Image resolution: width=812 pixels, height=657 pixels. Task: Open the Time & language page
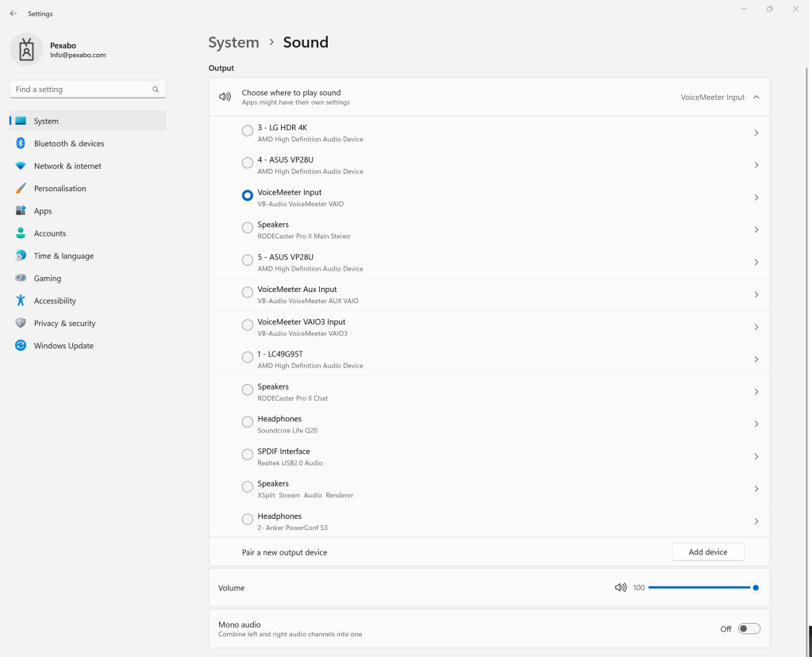pos(87,255)
